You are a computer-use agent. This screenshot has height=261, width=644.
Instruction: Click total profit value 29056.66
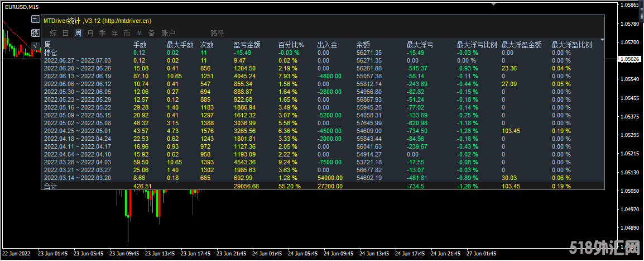247,186
